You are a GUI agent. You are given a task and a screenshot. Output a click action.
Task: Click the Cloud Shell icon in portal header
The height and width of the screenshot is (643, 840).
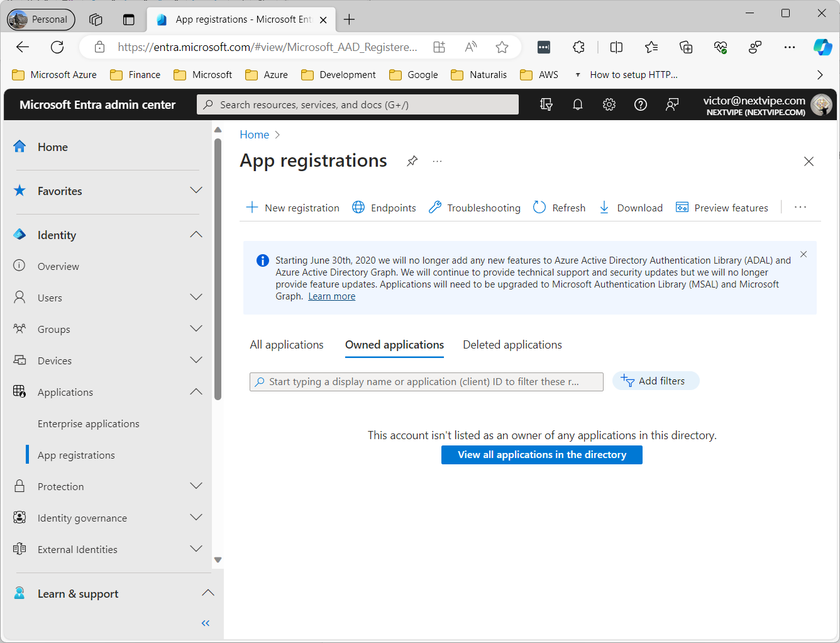(546, 104)
